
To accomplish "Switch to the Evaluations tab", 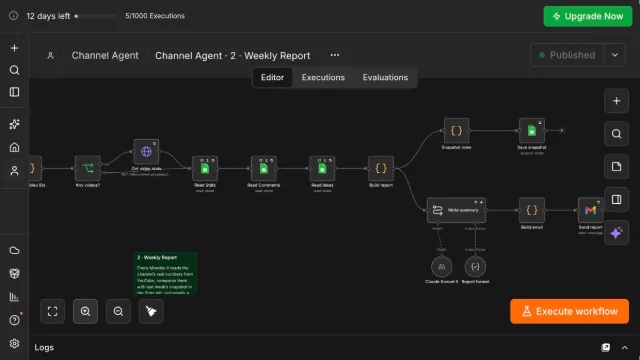I will pos(385,78).
